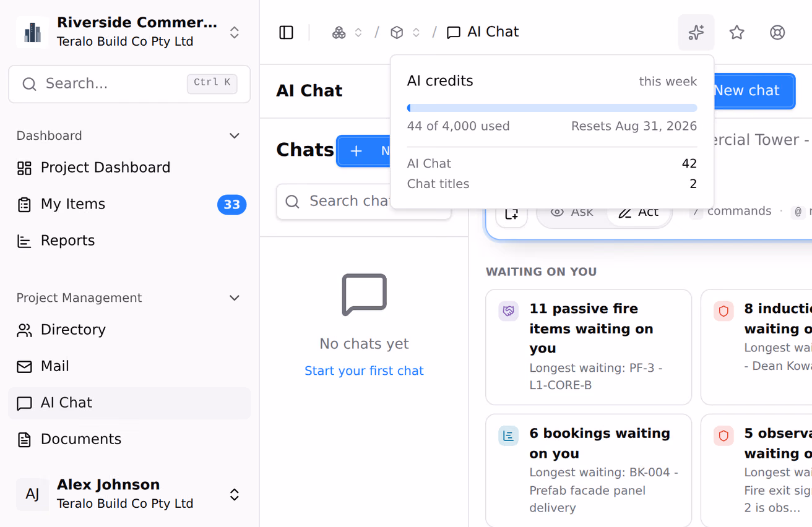The image size is (812, 527).
Task: Open Directory in sidebar
Action: (129, 330)
